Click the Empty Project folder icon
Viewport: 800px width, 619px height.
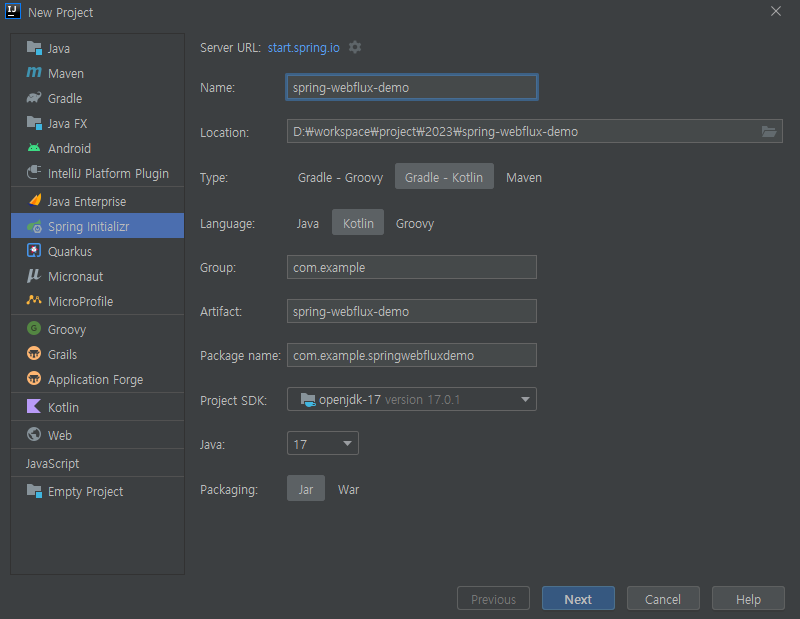pos(34,491)
